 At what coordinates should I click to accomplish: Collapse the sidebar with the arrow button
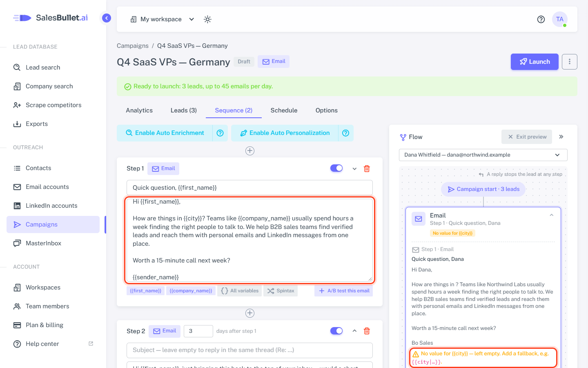click(107, 18)
